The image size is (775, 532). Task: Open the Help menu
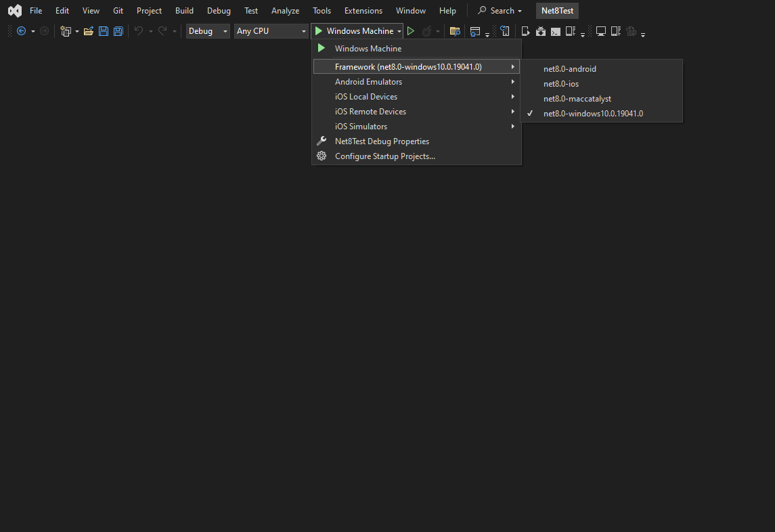click(x=448, y=10)
